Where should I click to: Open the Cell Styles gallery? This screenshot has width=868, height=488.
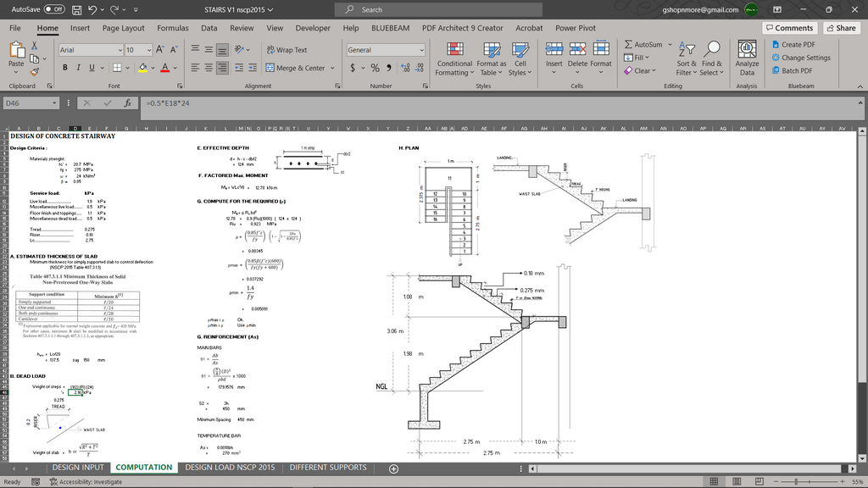520,58
